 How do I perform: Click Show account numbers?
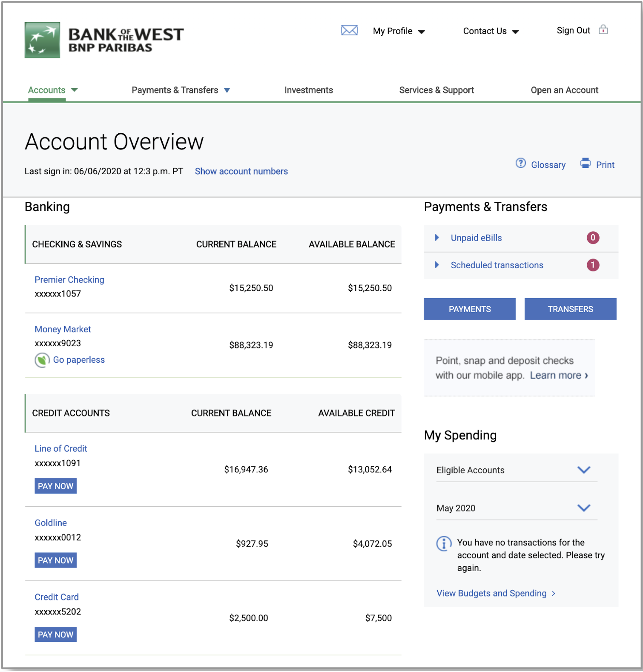tap(241, 171)
